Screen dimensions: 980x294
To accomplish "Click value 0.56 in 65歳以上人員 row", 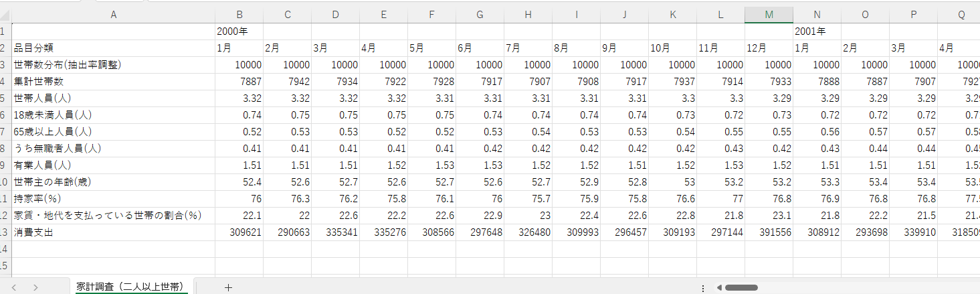I will (x=817, y=132).
